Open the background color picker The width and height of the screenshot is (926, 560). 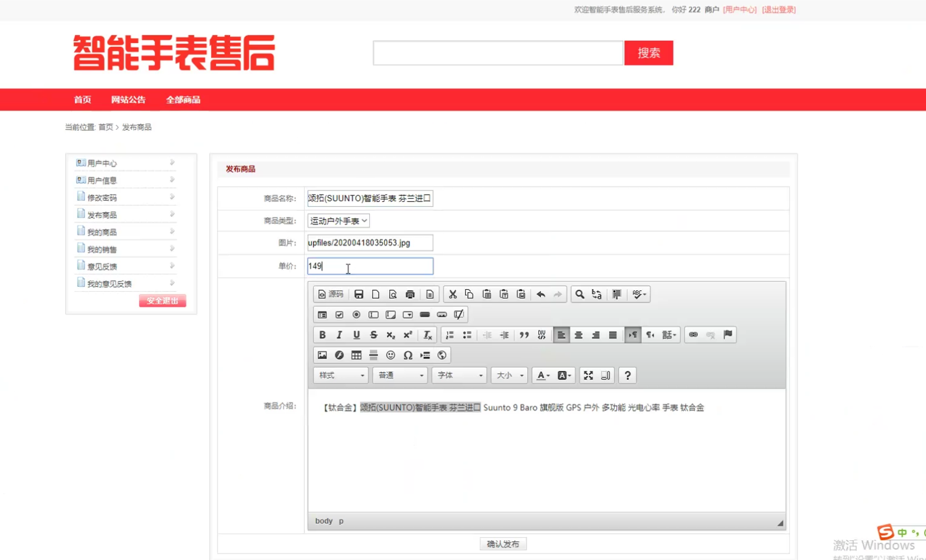pyautogui.click(x=564, y=375)
